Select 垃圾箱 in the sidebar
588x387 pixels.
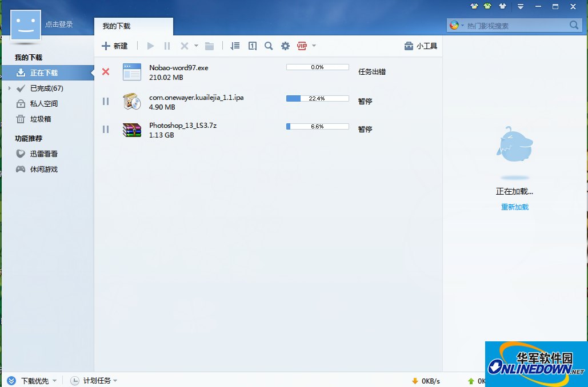pyautogui.click(x=40, y=119)
